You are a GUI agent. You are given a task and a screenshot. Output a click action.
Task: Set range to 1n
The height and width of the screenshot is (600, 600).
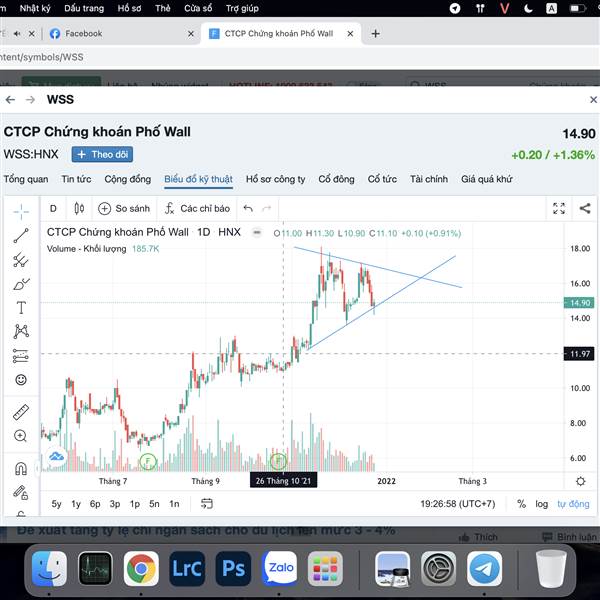[x=174, y=504]
